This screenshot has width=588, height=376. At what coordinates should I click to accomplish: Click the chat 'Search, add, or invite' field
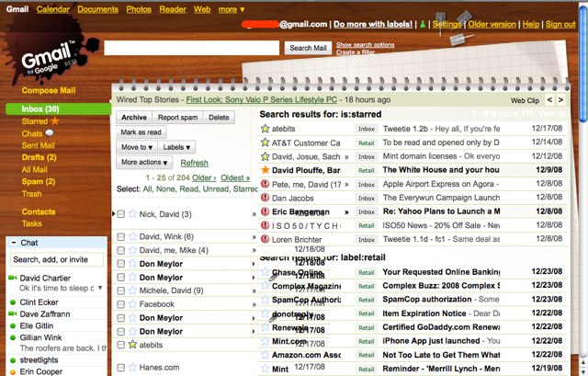point(57,259)
